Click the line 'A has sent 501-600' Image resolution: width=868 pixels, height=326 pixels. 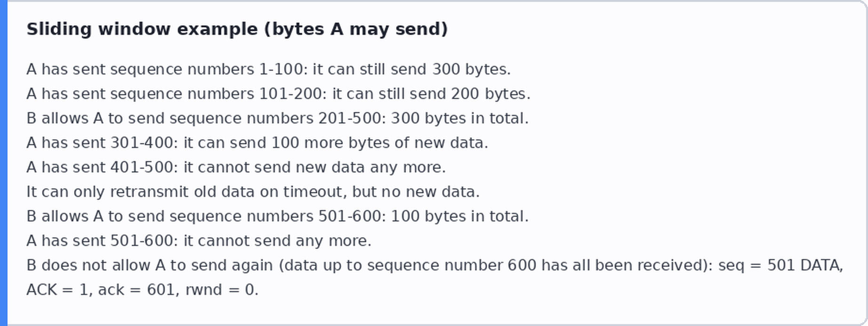(199, 241)
